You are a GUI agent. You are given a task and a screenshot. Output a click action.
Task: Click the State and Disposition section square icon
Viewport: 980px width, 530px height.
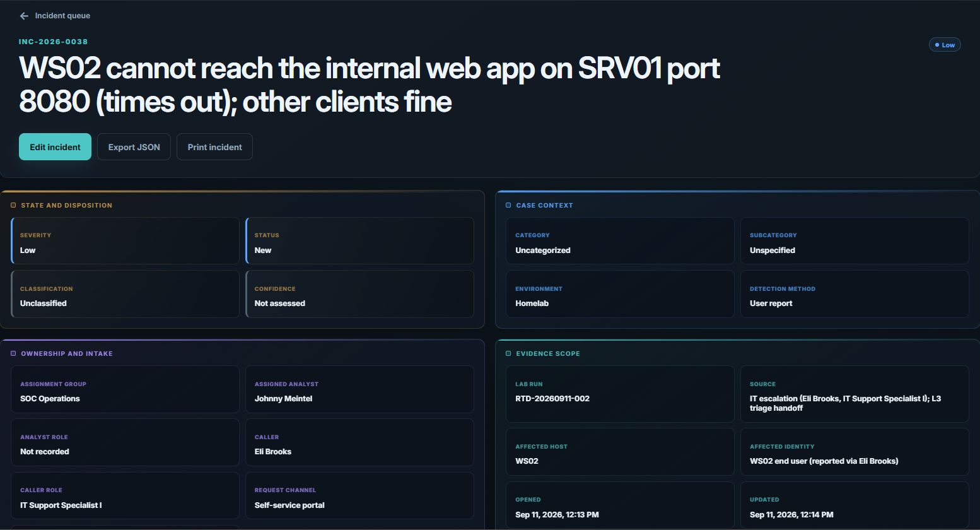13,205
